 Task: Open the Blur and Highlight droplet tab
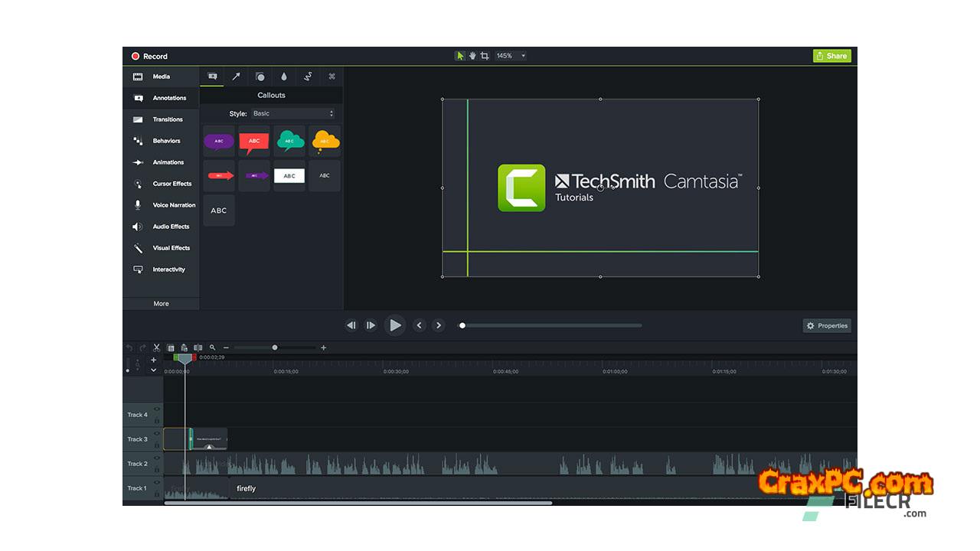(x=284, y=77)
